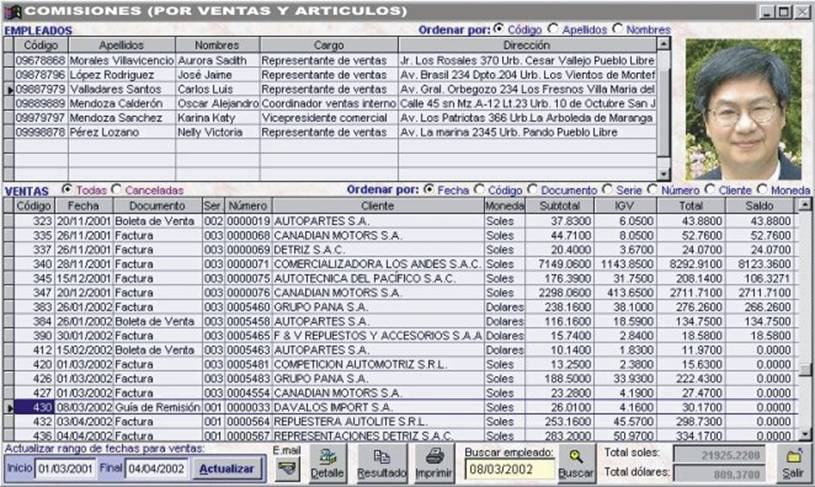Image resolution: width=815 pixels, height=487 pixels.
Task: Select the Canceladas sales filter
Action: point(116,190)
